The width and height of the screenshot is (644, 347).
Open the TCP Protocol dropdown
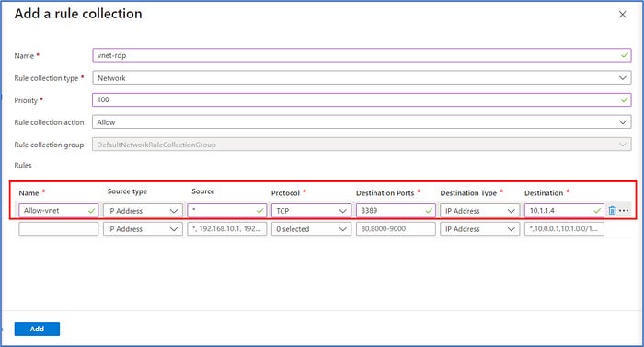(x=311, y=211)
